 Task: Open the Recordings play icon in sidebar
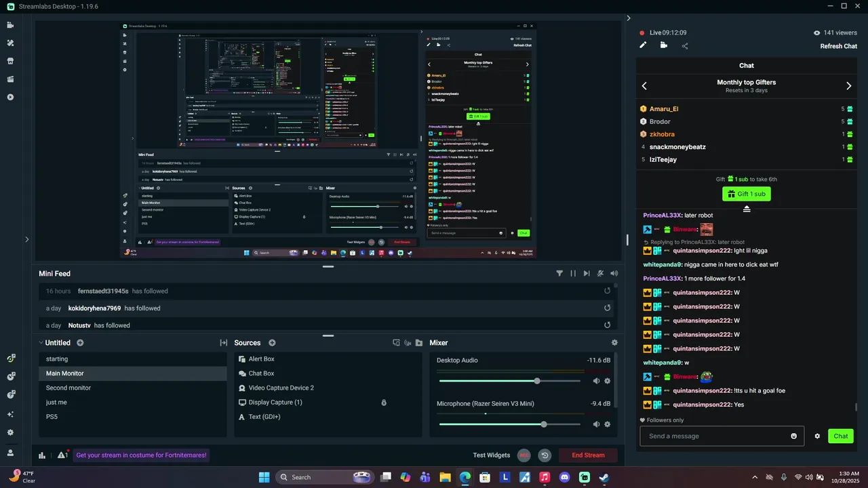point(10,97)
